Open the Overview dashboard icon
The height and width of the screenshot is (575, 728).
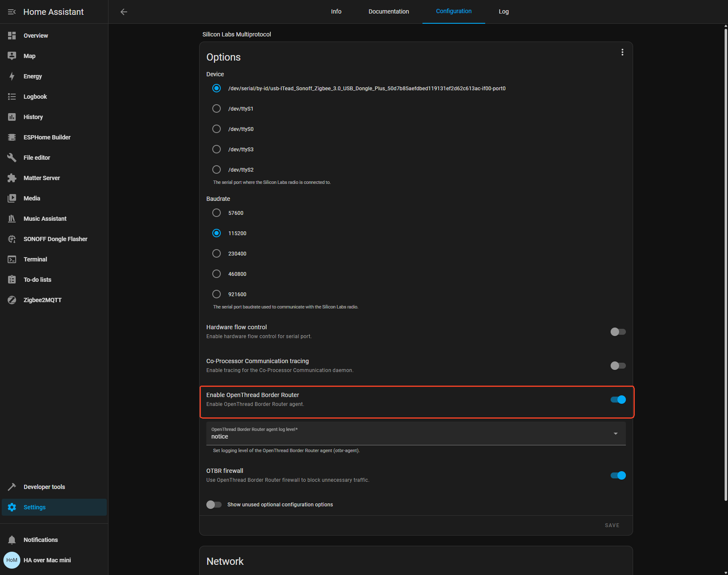[x=12, y=36]
